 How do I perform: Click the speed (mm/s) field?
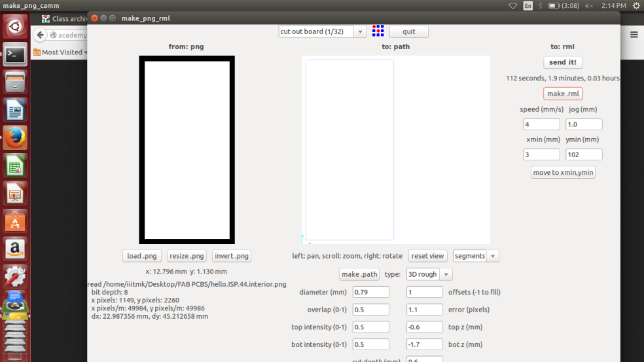541,124
